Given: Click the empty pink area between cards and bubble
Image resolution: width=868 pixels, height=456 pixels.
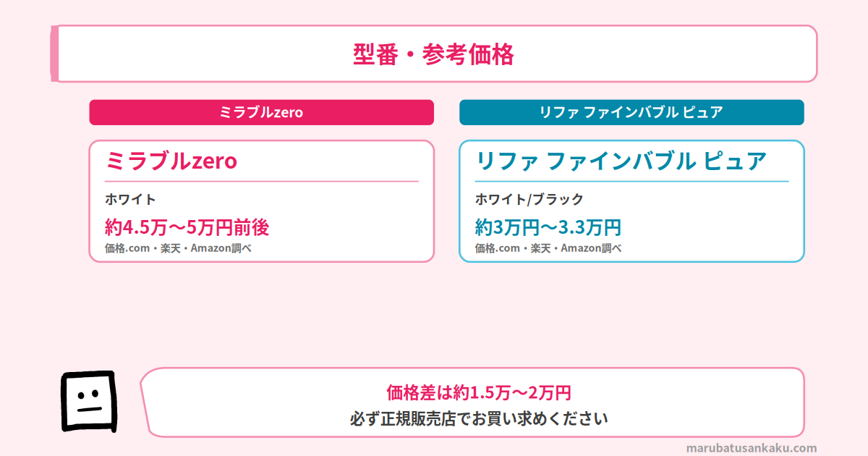Looking at the screenshot, I should 434,315.
